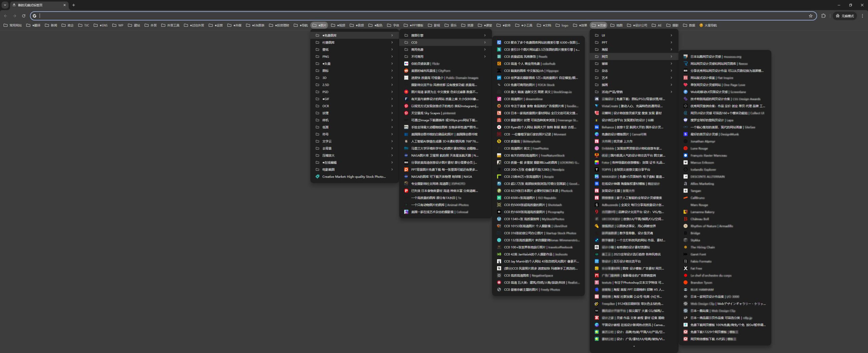Expand the 插画 folder arrow

pos(671,85)
